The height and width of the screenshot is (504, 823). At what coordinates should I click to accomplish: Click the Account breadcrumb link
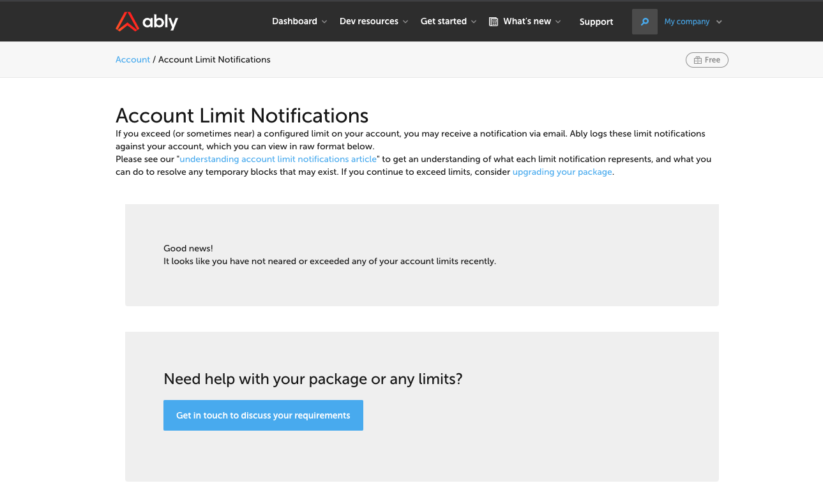(x=133, y=59)
